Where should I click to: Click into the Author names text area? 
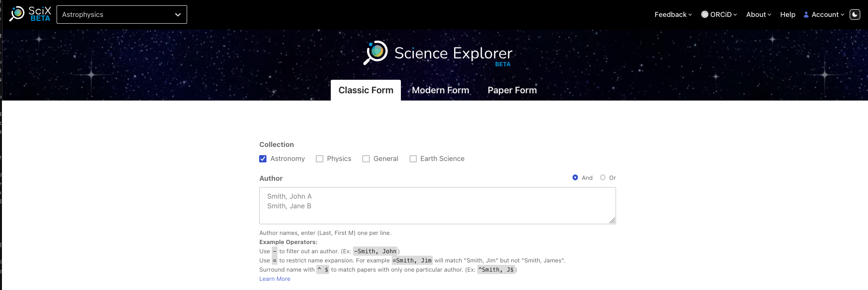tap(437, 205)
